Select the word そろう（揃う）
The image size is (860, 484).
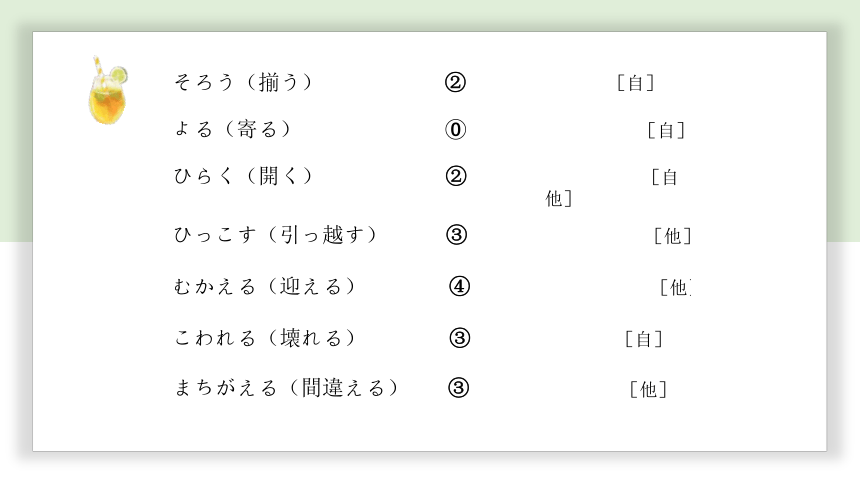(243, 82)
